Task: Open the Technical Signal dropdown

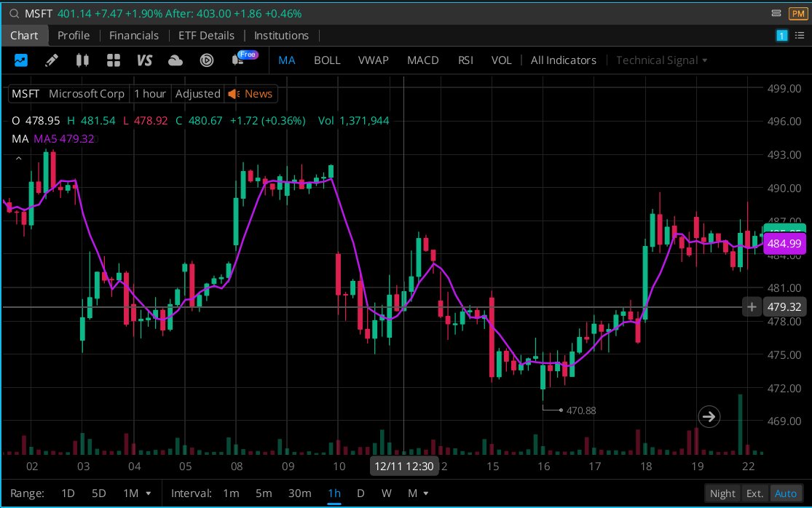Action: click(661, 60)
